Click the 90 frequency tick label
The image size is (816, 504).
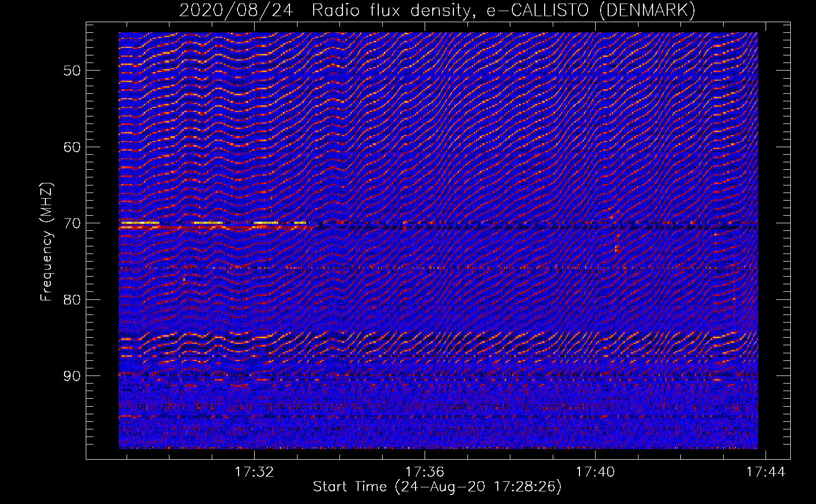click(x=72, y=376)
